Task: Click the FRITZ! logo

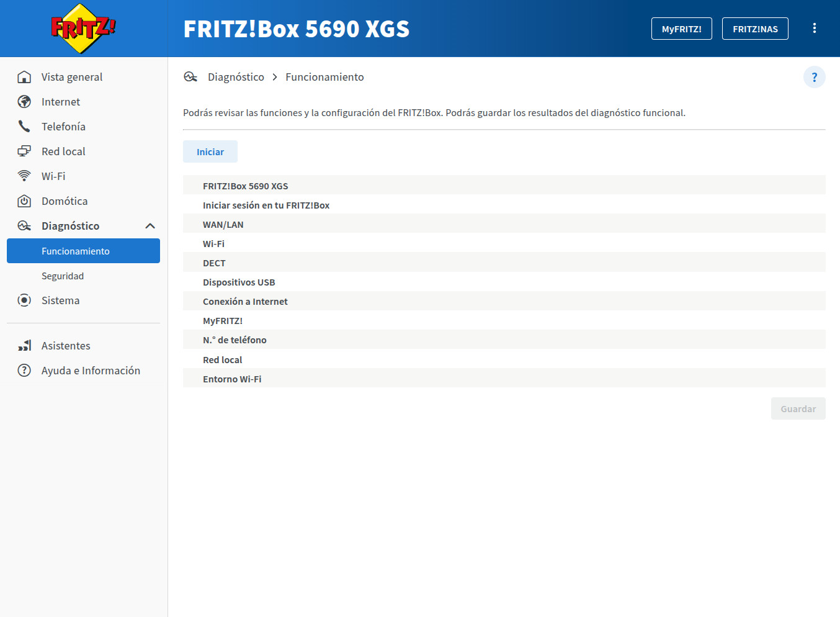Action: pyautogui.click(x=83, y=29)
